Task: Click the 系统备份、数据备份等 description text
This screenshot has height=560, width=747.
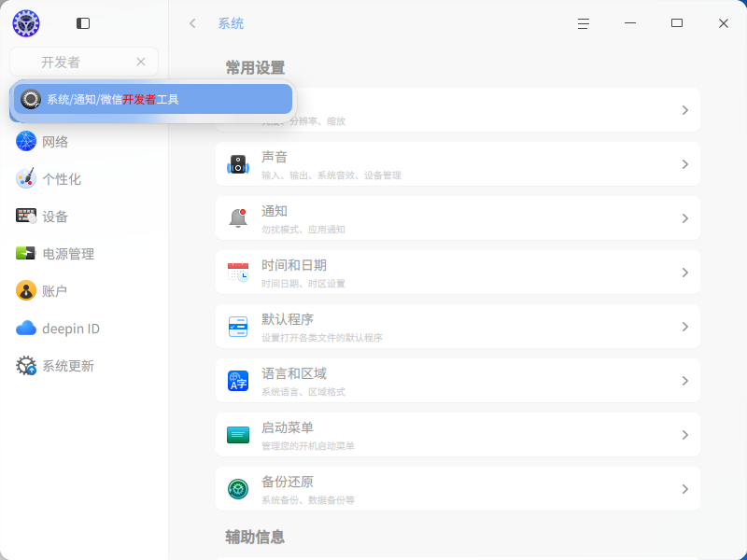Action: (308, 500)
